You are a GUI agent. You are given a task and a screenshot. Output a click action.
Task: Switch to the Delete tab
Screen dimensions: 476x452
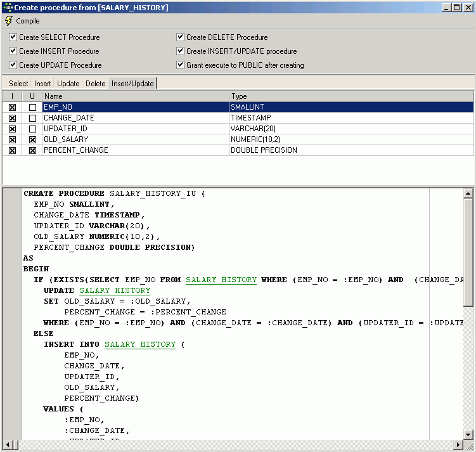click(x=95, y=84)
